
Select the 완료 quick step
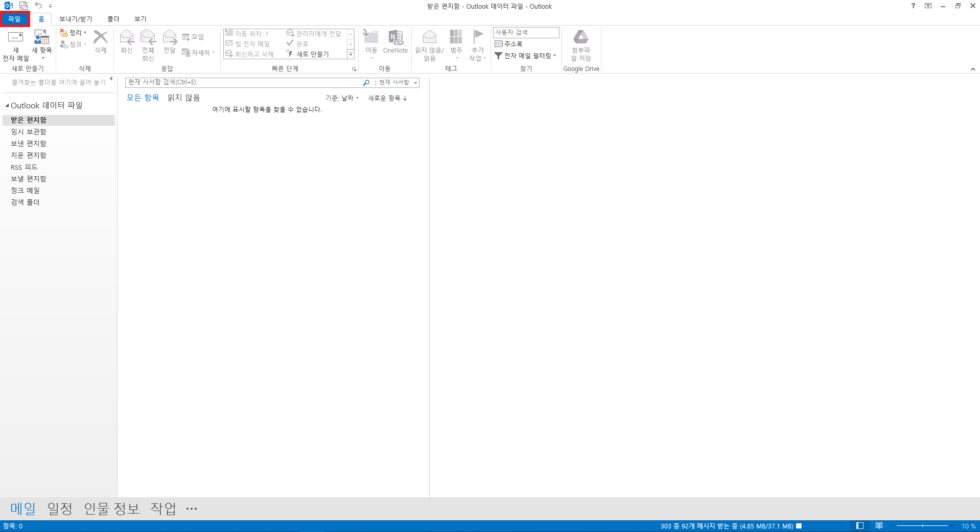(297, 44)
